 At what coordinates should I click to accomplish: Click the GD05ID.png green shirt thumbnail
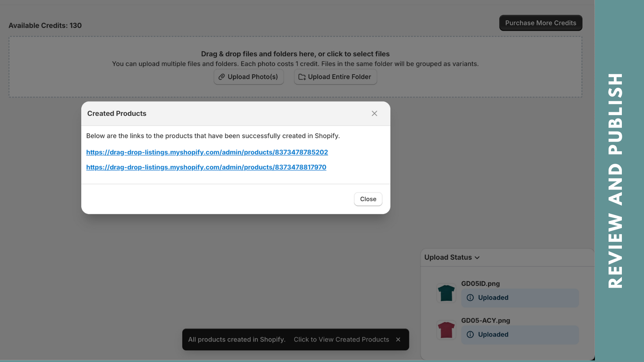click(446, 293)
